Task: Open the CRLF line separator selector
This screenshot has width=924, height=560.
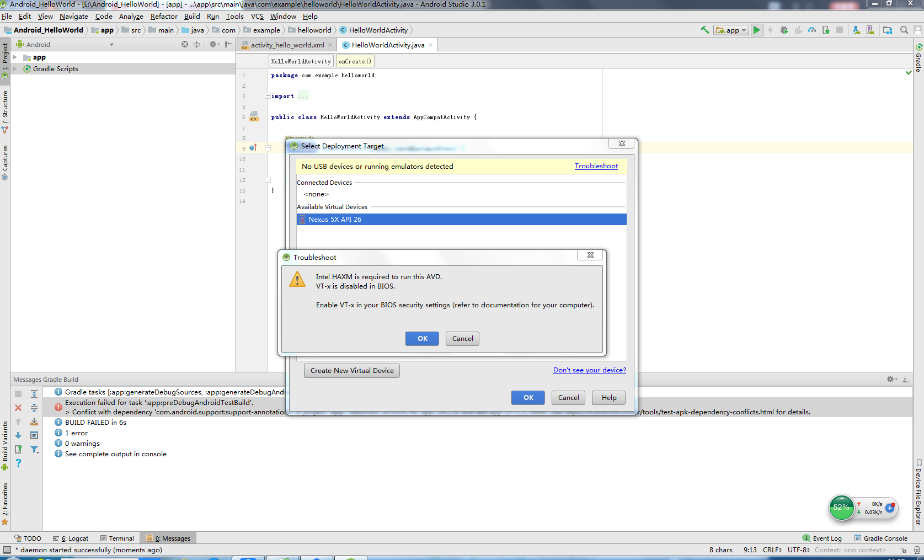Action: [772, 550]
